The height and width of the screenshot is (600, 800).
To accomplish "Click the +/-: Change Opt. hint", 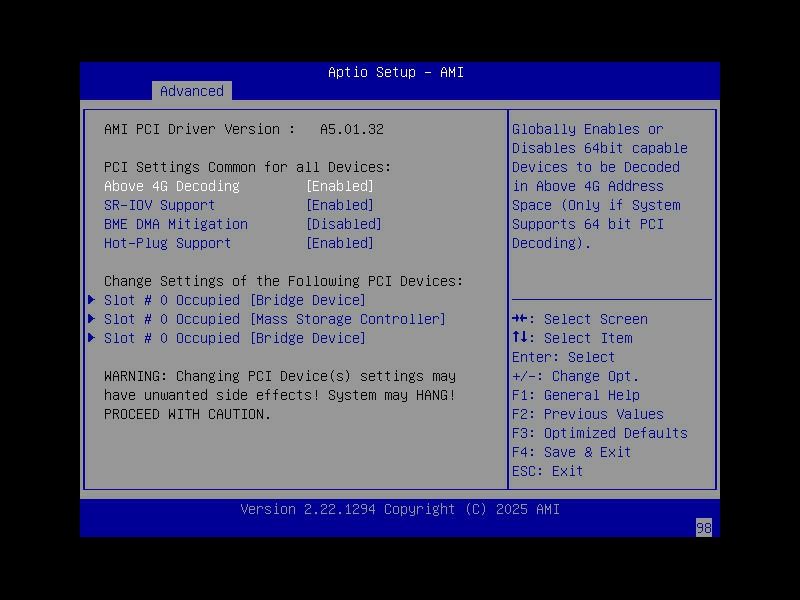I will point(575,376).
